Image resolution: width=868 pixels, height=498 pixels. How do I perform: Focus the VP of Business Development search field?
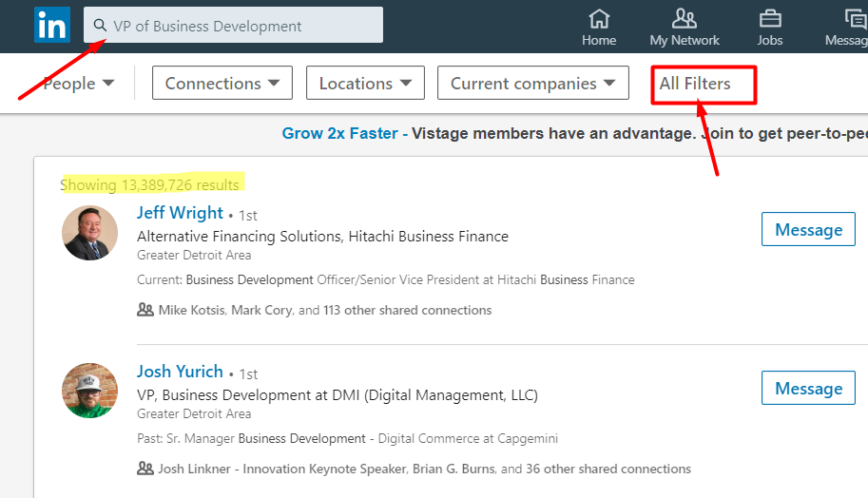point(233,25)
